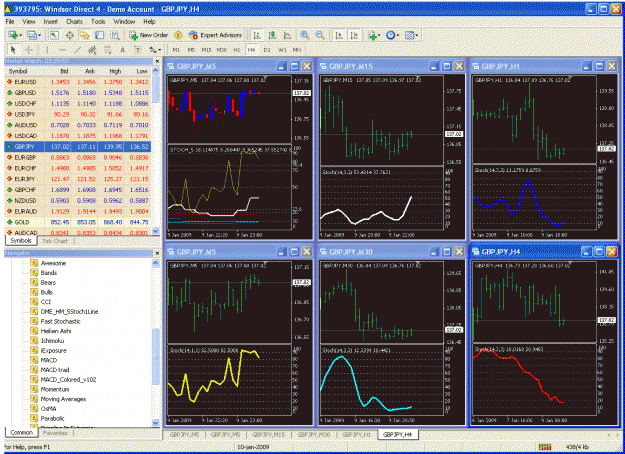625x454 pixels.
Task: Open a new chart from the toolbar
Action: click(x=13, y=35)
